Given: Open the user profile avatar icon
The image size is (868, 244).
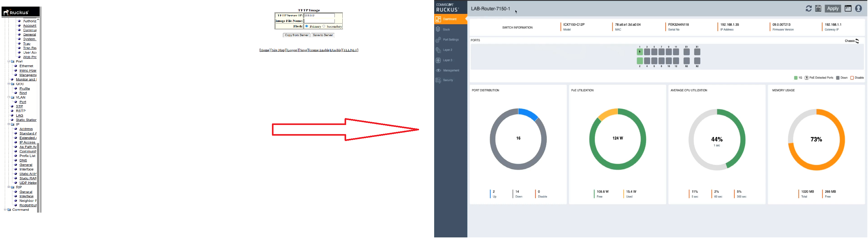Looking at the screenshot, I should pos(859,9).
